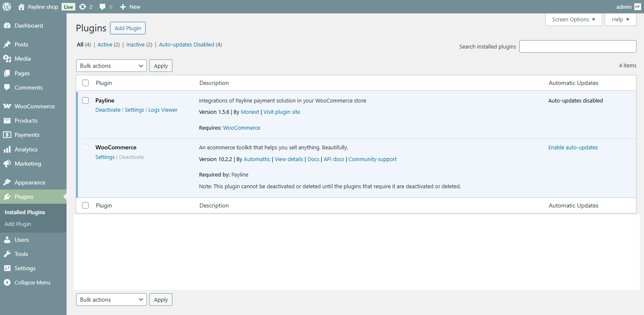
Task: Filter plugins by Inactive
Action: point(135,45)
